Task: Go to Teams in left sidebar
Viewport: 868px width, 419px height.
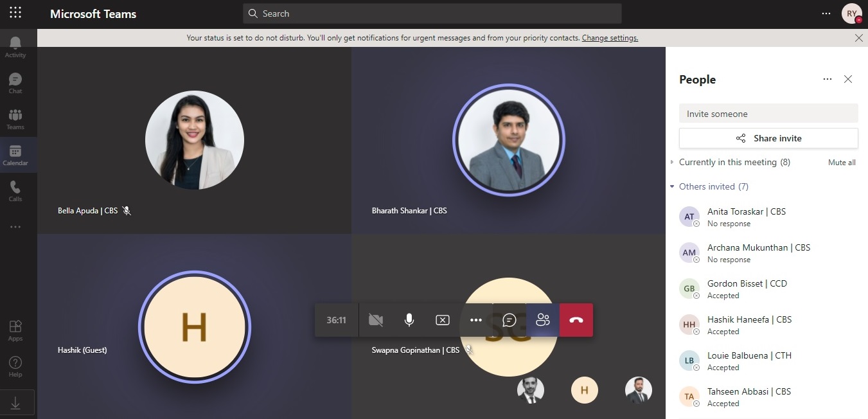Action: pos(15,118)
